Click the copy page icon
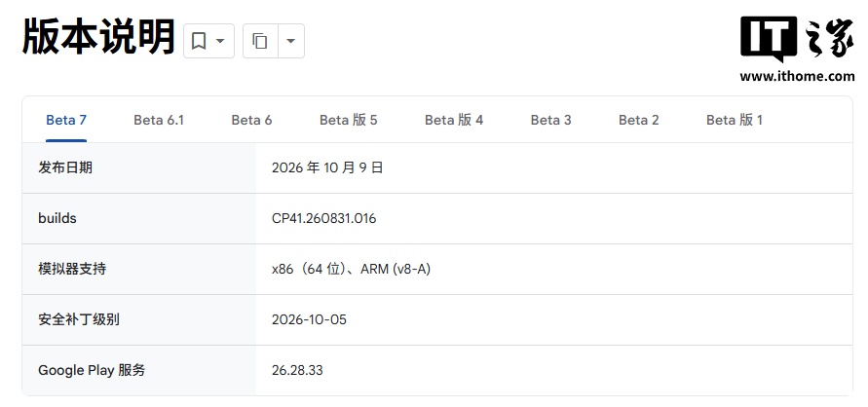 coord(260,41)
